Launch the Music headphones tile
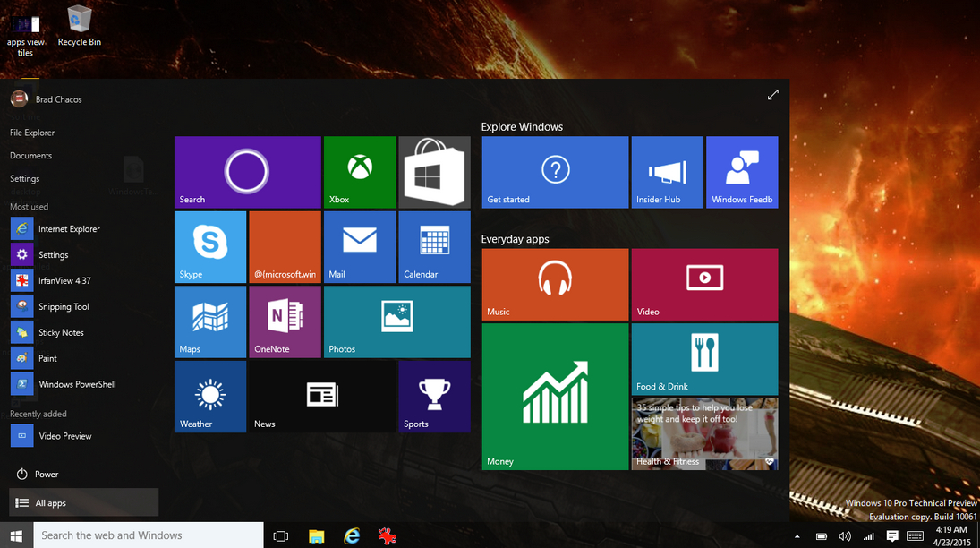980x548 pixels. point(555,285)
